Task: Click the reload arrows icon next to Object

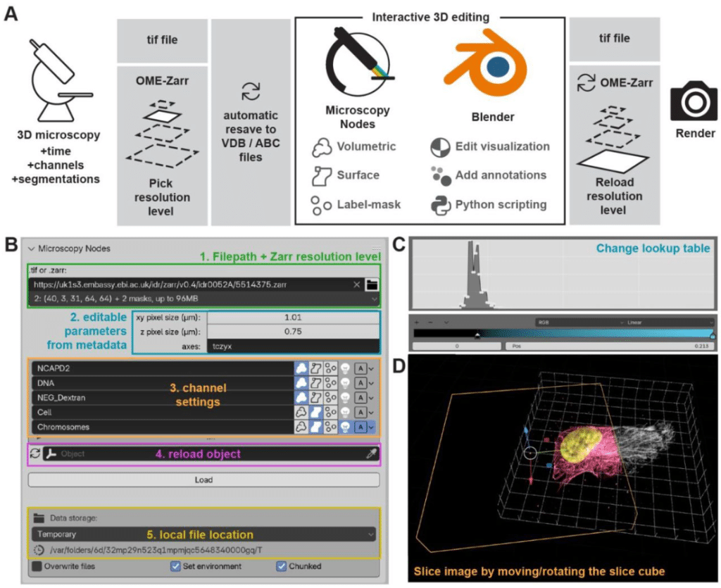Action: pyautogui.click(x=36, y=454)
